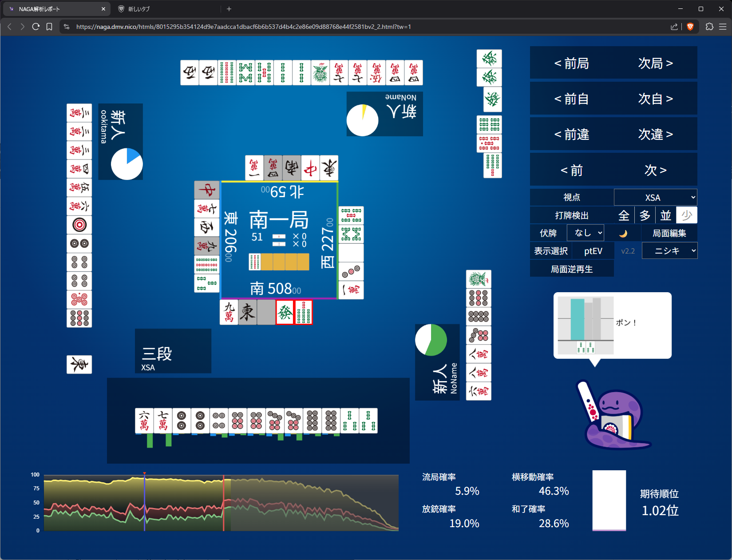Click the Brave shields lion icon
The image size is (732, 560).
point(690,27)
